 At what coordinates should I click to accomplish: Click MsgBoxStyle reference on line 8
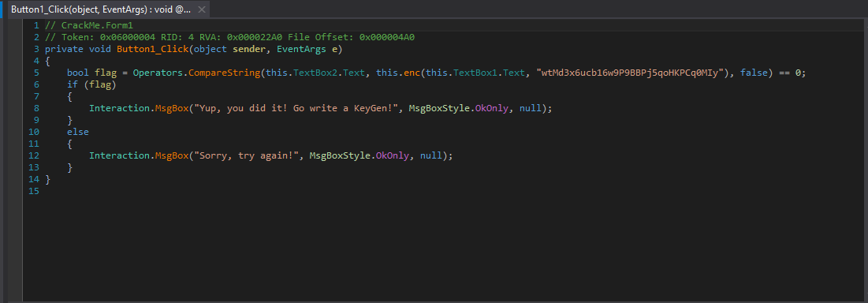440,109
